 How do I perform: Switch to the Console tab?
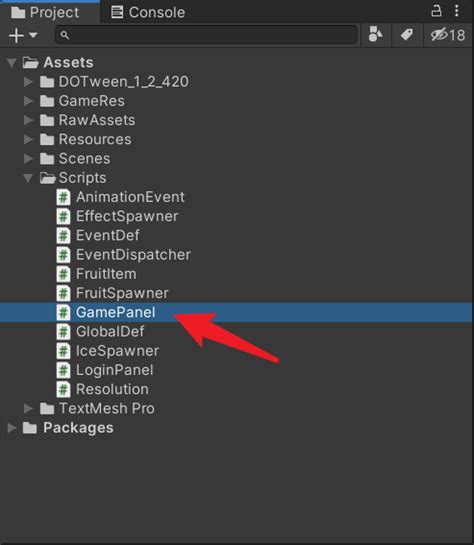pos(148,13)
